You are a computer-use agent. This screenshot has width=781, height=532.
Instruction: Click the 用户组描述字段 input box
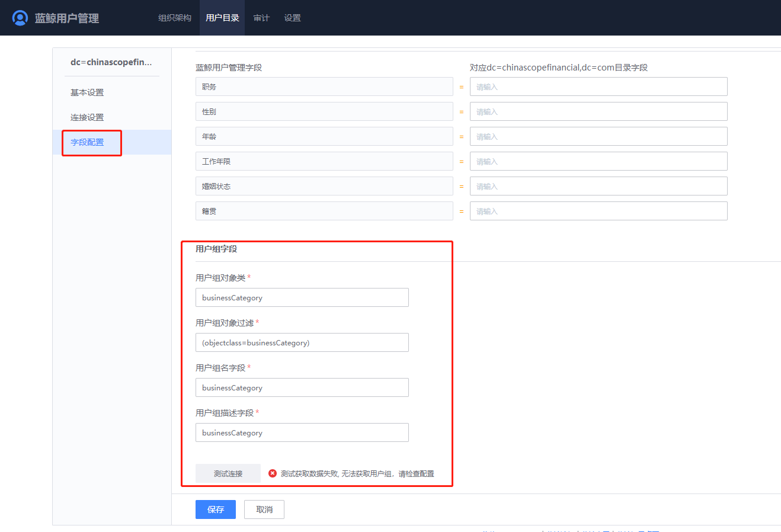pyautogui.click(x=302, y=432)
